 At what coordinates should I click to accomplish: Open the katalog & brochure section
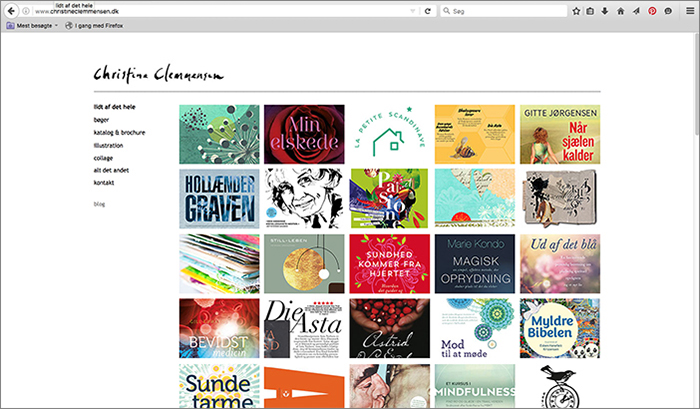tap(119, 133)
